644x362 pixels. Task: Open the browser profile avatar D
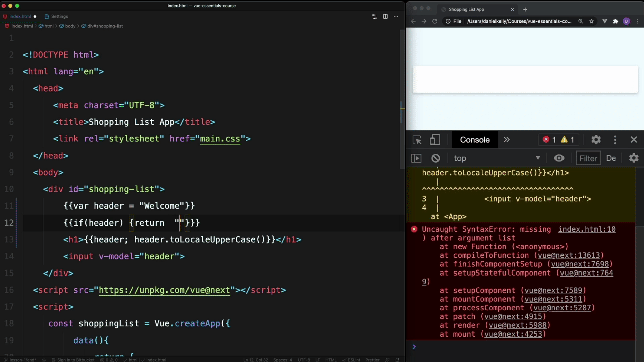[626, 21]
